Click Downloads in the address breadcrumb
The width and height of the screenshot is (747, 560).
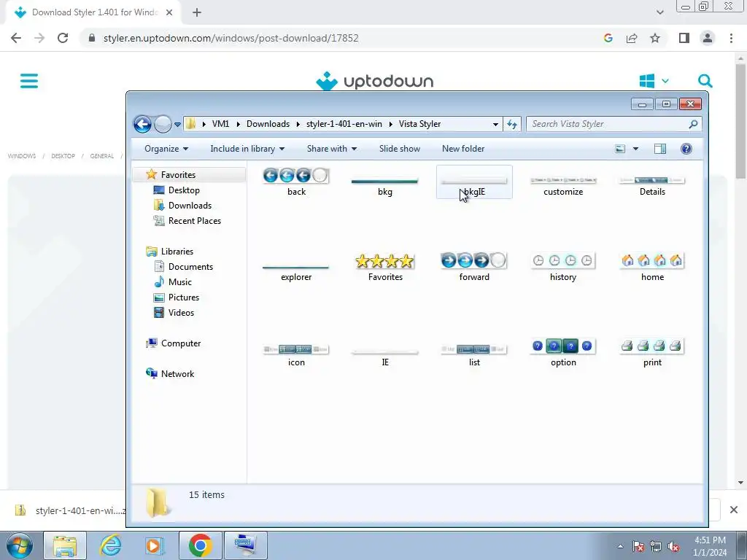coord(268,124)
